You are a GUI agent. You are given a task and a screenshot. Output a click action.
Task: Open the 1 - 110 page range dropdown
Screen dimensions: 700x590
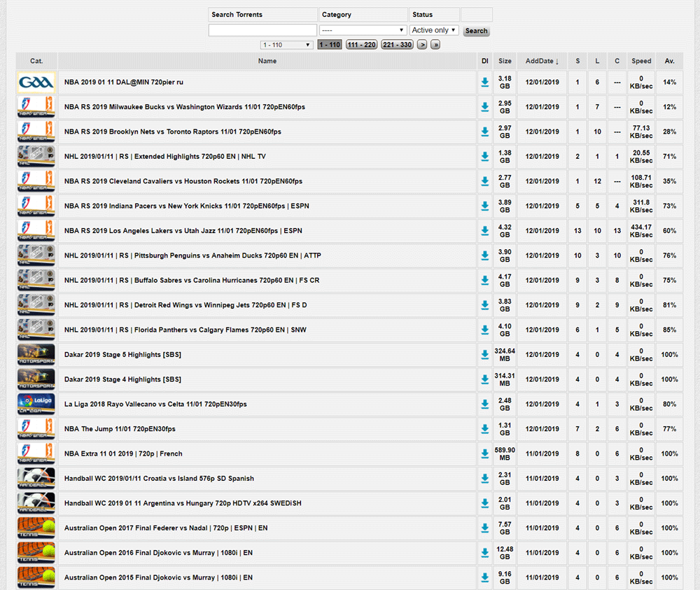pos(286,45)
